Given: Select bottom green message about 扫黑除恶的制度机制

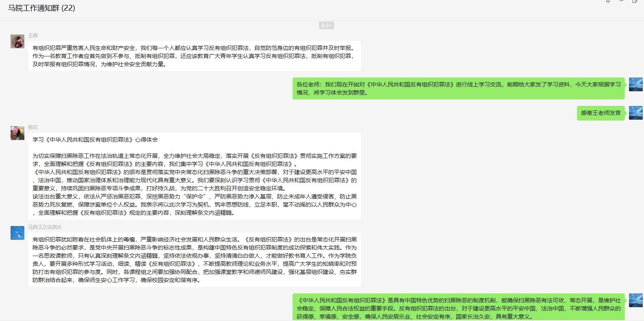Looking at the screenshot, I should pos(458,308).
